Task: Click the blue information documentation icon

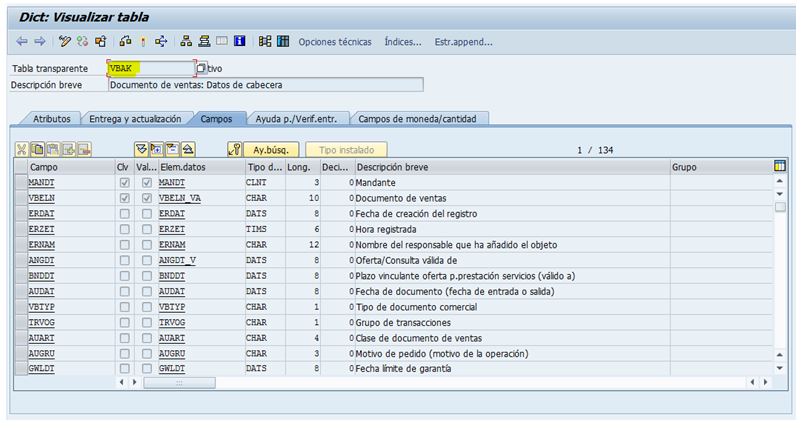Action: click(240, 42)
